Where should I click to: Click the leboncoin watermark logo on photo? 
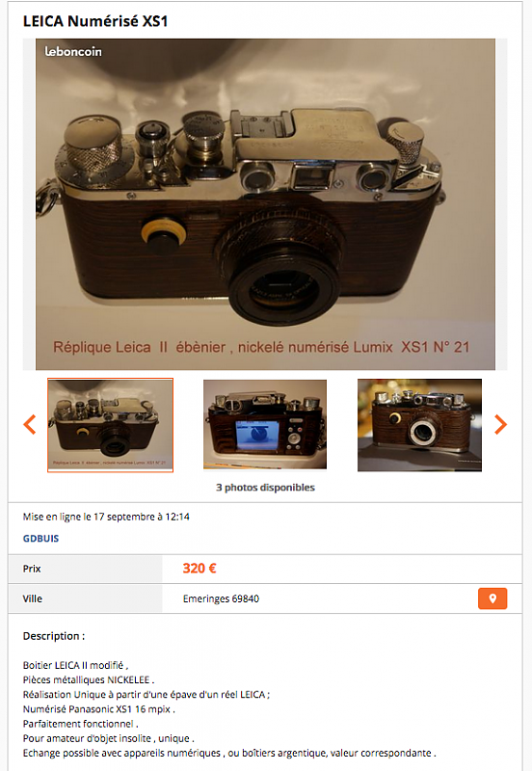tap(73, 52)
